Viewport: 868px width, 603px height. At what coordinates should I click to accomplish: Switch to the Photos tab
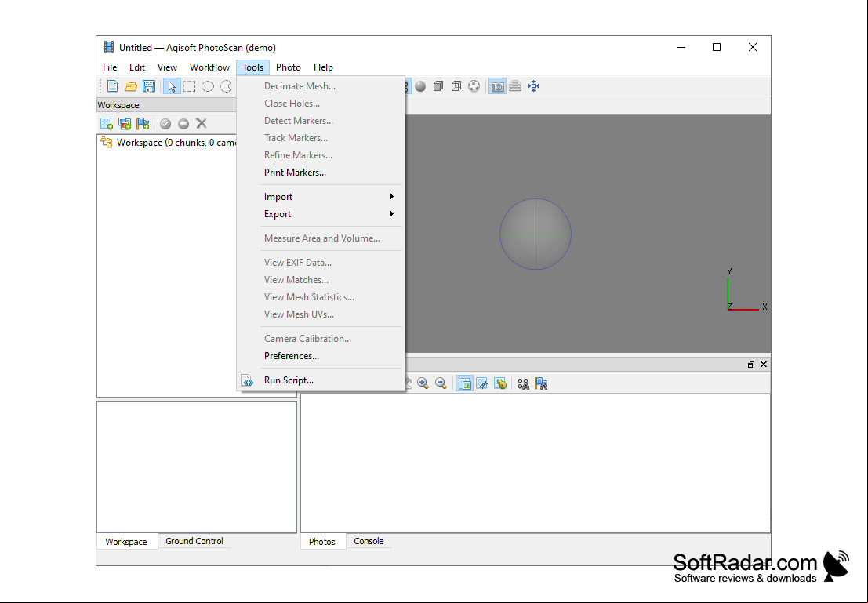(322, 542)
